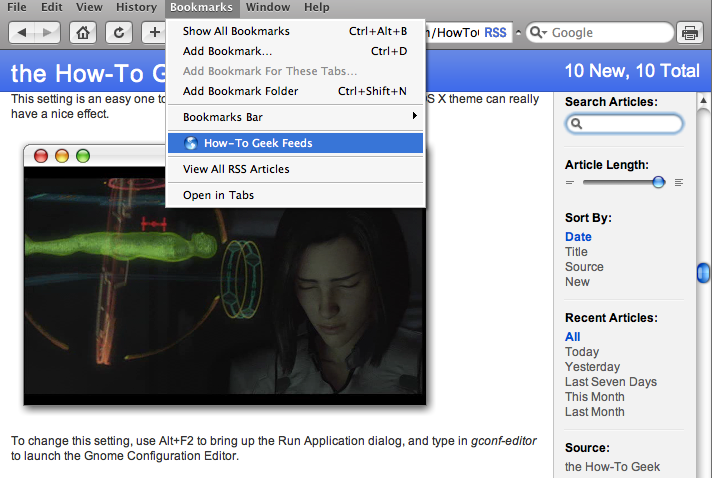
Task: Click the RSS button in address bar
Action: [495, 33]
